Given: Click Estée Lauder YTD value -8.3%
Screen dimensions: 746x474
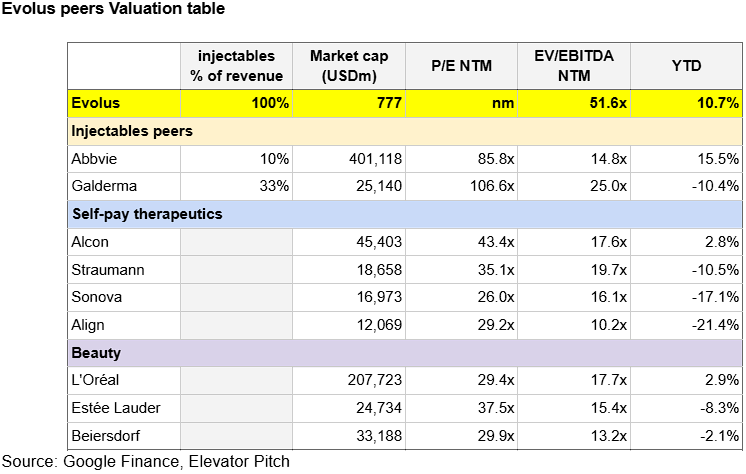Looking at the screenshot, I should 719,408.
